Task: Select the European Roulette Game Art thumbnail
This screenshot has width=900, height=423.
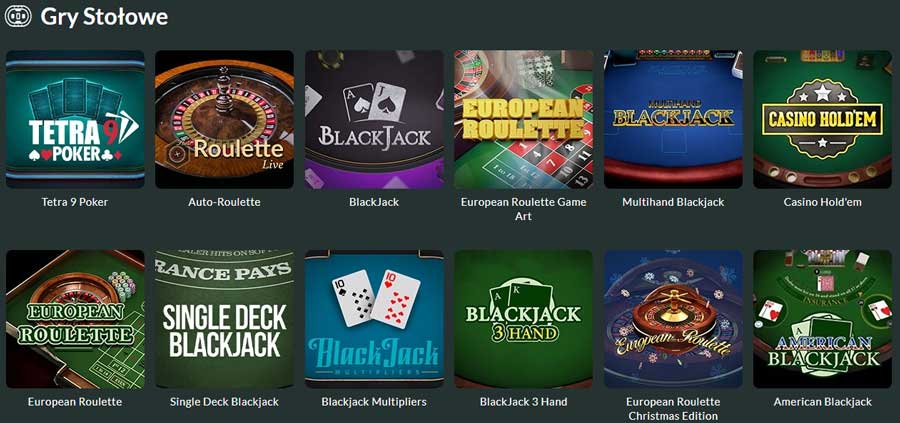Action: (523, 119)
